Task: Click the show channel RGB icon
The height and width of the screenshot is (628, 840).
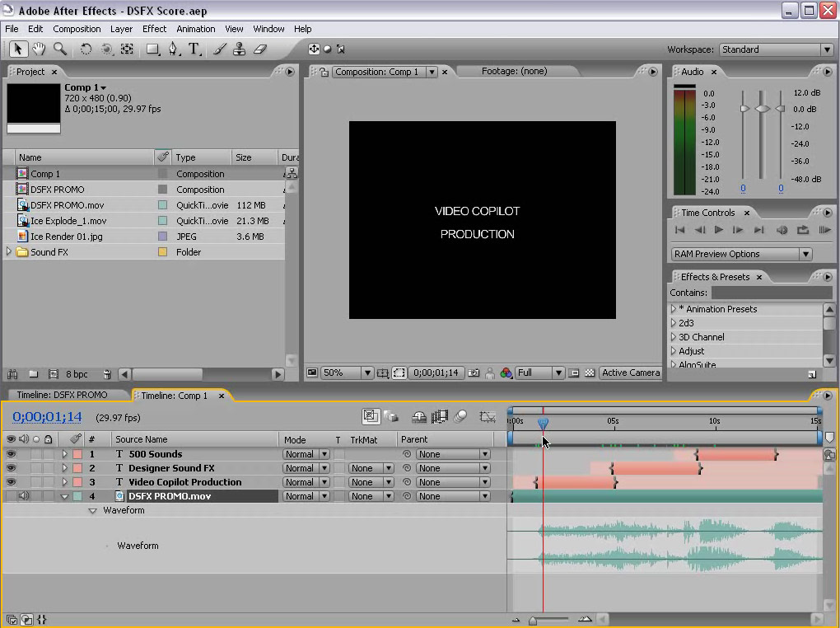Action: pos(506,373)
